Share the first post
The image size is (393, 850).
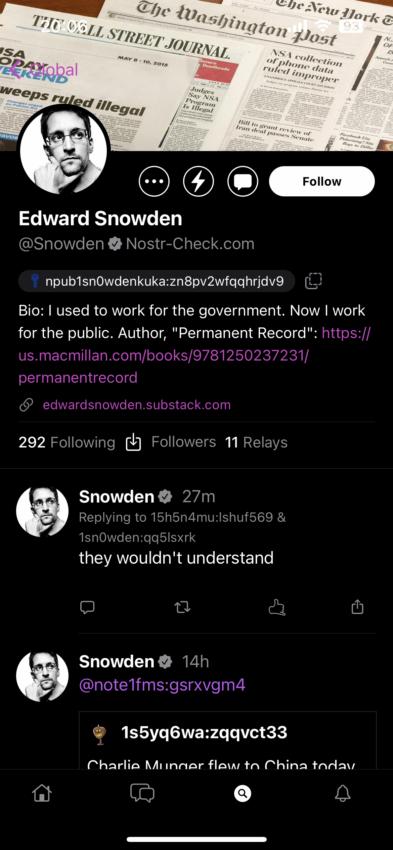357,607
